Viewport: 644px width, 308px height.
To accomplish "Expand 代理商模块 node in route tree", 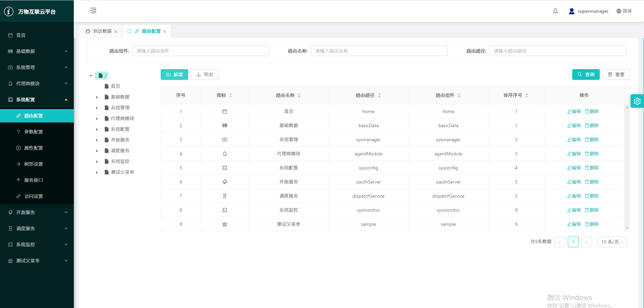I will tap(97, 119).
